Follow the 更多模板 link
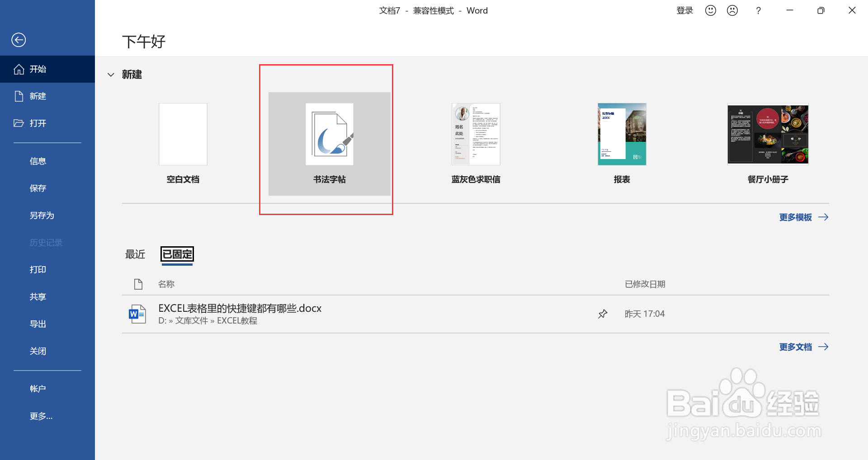The image size is (868, 460). click(x=804, y=217)
